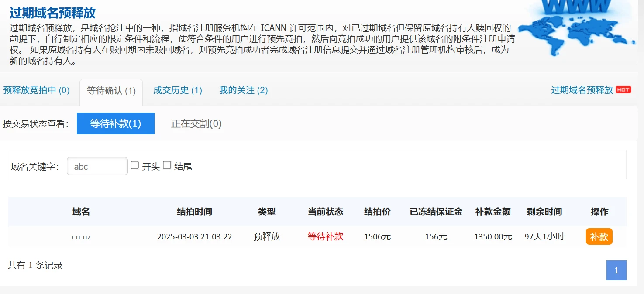Select the 等待确认 (1) tab
The width and height of the screenshot is (644, 294).
[111, 91]
